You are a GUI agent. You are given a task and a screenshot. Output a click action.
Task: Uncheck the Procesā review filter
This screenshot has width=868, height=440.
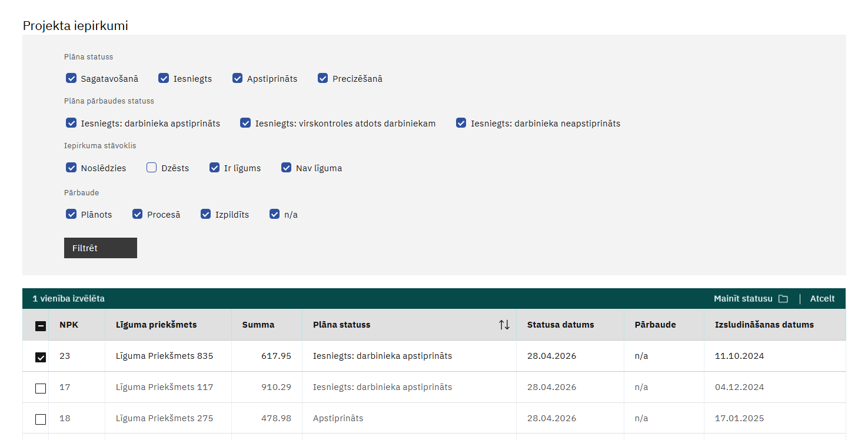click(138, 214)
